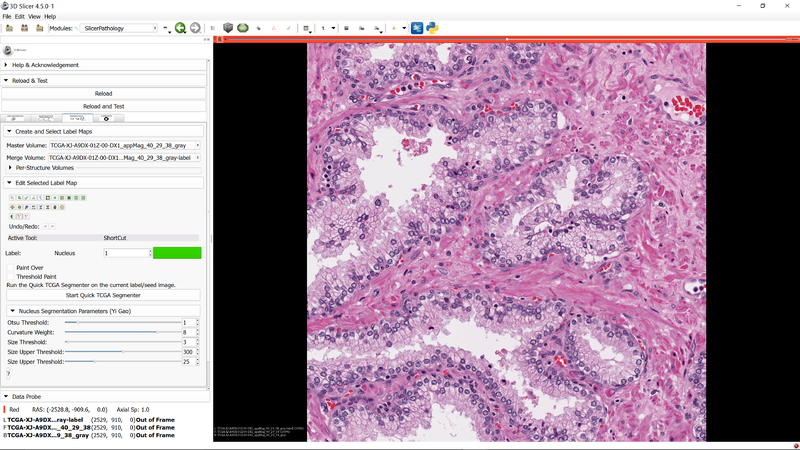Image resolution: width=800 pixels, height=450 pixels.
Task: Open the View menu
Action: pyautogui.click(x=34, y=17)
